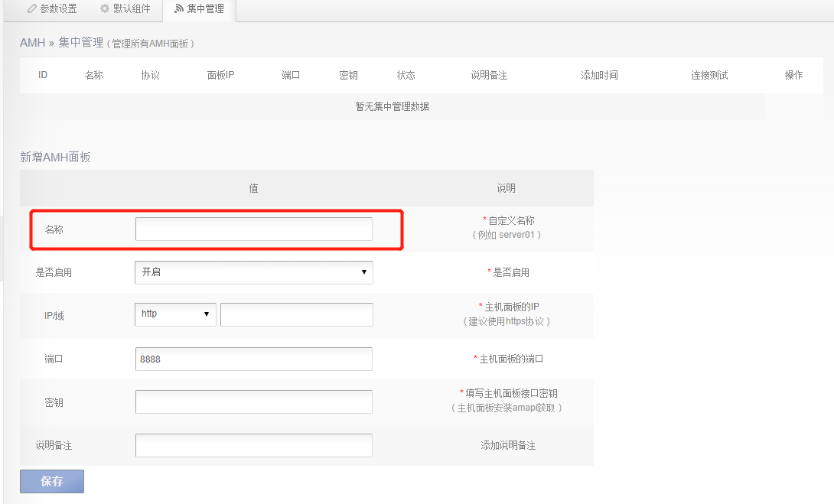Focus the IP/域 address input box
This screenshot has height=504, width=834.
click(x=296, y=314)
